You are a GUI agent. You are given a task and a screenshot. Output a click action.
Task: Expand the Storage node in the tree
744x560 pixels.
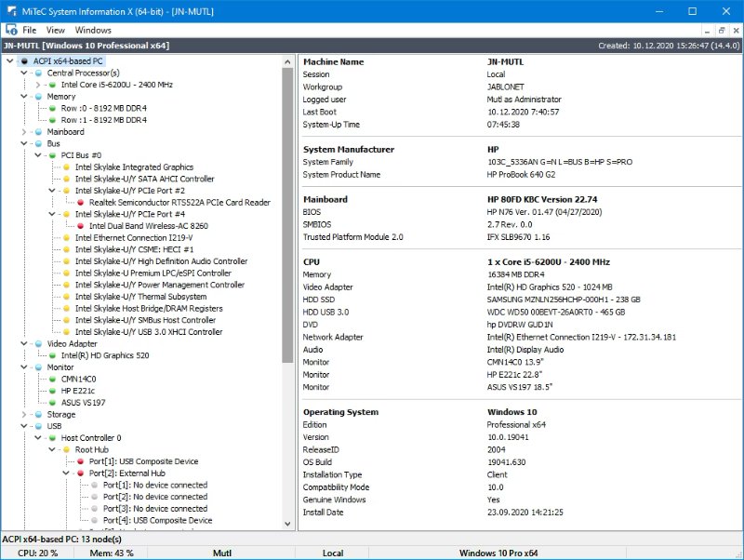click(24, 415)
